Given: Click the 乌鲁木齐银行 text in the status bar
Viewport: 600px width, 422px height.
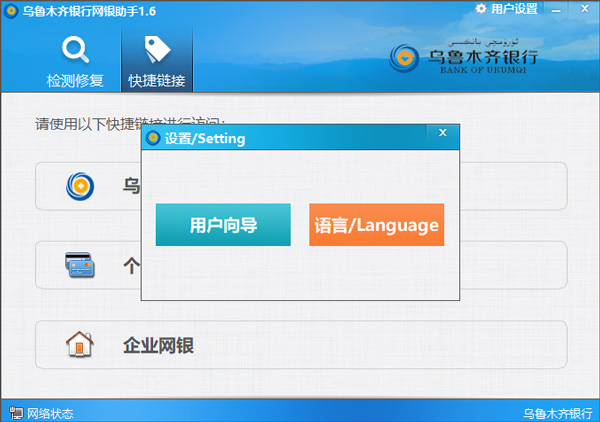Looking at the screenshot, I should coord(558,414).
